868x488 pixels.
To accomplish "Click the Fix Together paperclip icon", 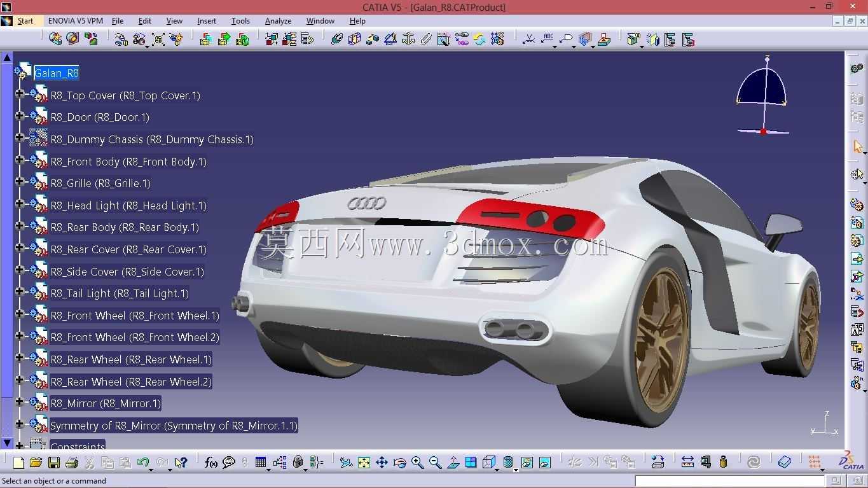I will 426,39.
